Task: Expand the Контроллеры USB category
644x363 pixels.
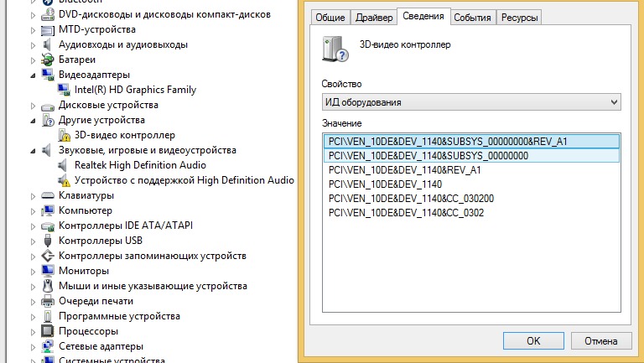Action: 33,241
